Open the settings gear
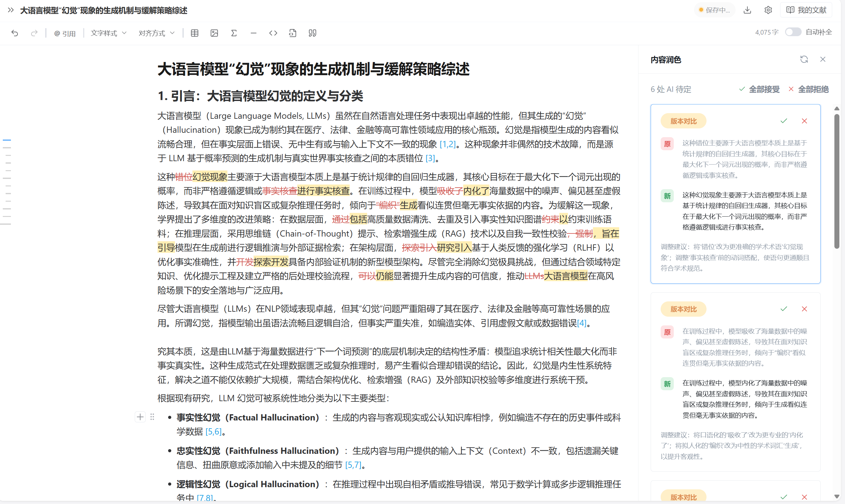The width and height of the screenshot is (845, 504). pos(768,10)
